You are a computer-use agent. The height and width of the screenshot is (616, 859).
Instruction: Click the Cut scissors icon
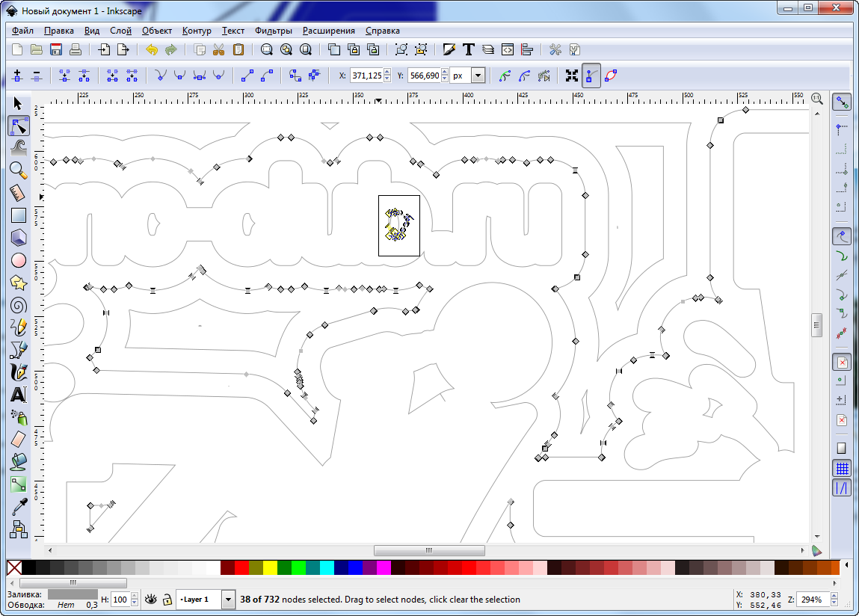218,49
